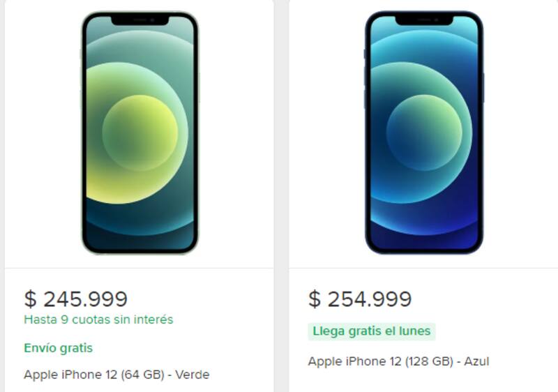Click the dollar sign before 245.999

30,299
